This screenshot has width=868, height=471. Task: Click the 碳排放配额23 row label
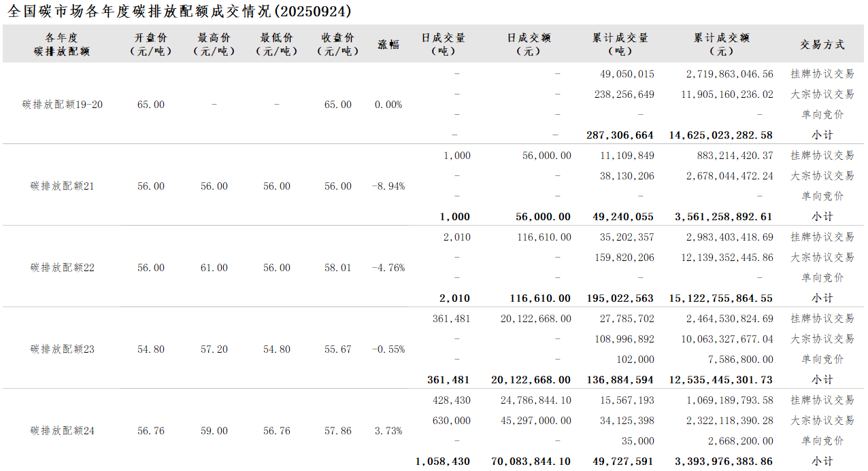[x=62, y=349]
